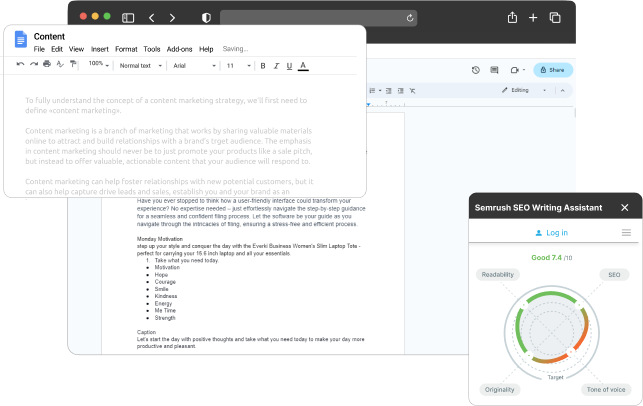Select the SEO label

coord(614,275)
